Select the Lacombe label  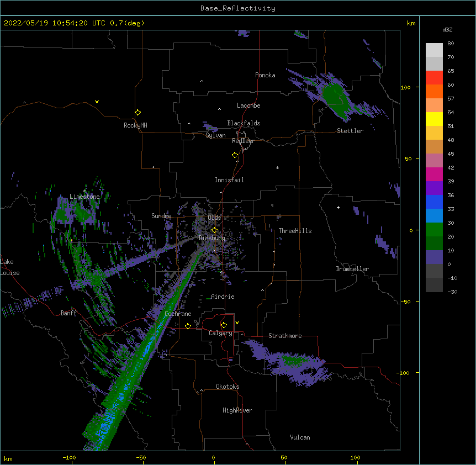pyautogui.click(x=248, y=105)
